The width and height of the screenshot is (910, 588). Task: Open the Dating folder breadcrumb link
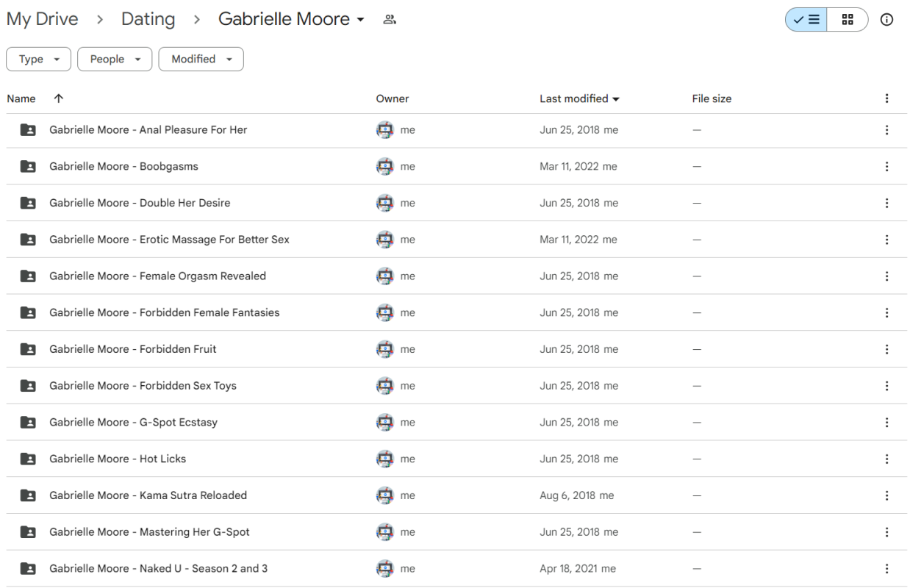(x=148, y=18)
